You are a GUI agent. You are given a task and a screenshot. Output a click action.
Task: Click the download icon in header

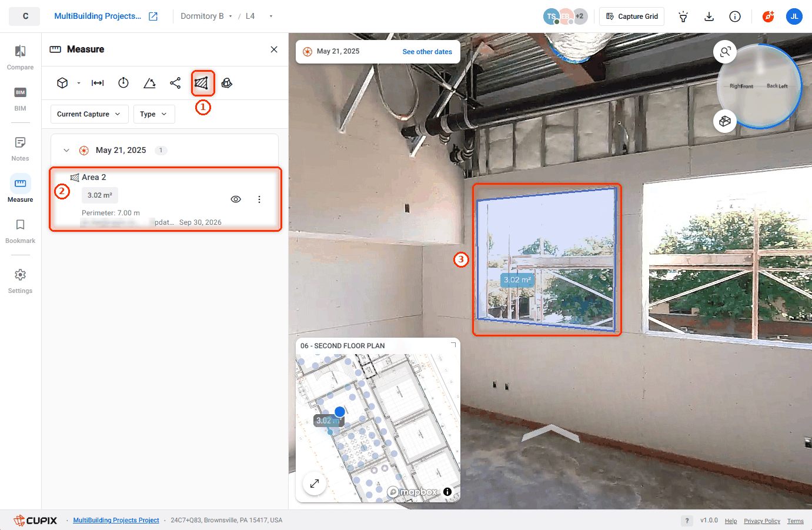tap(709, 16)
